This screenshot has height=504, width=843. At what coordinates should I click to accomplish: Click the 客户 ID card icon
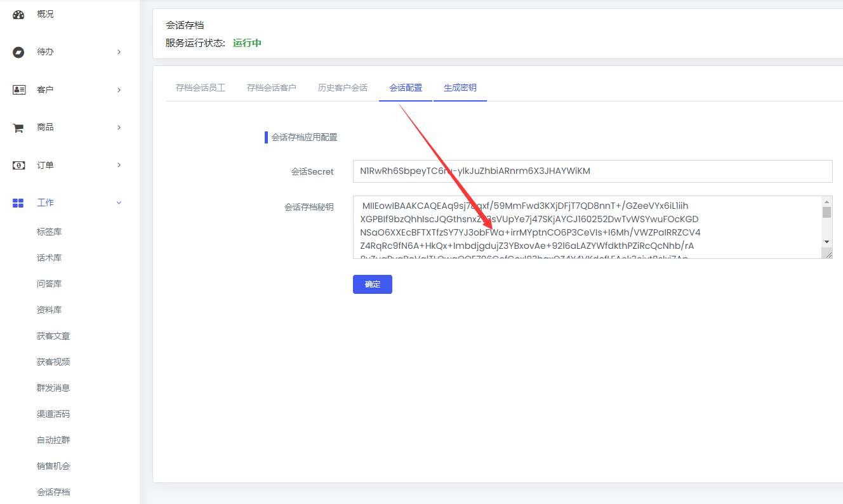tap(18, 90)
